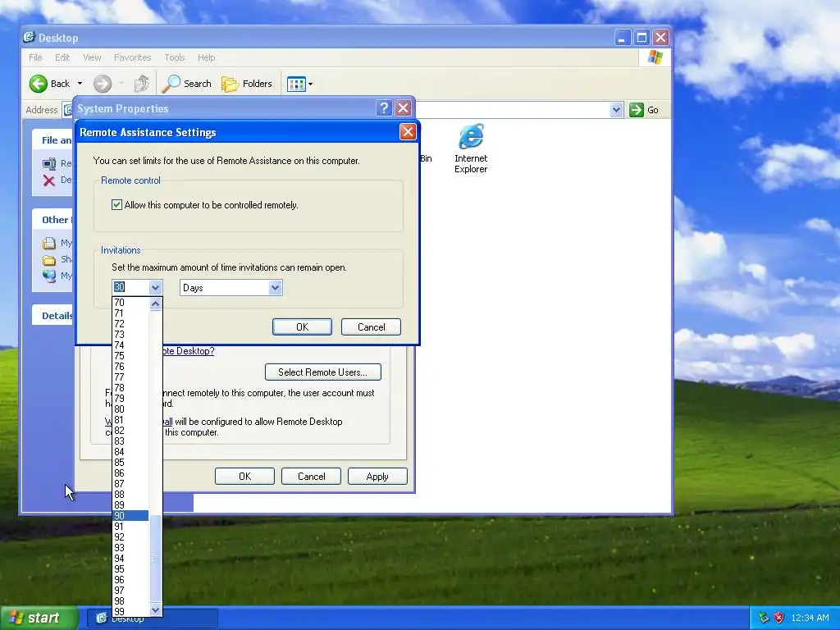Open the Favorites menu
This screenshot has height=630, width=840.
click(132, 57)
